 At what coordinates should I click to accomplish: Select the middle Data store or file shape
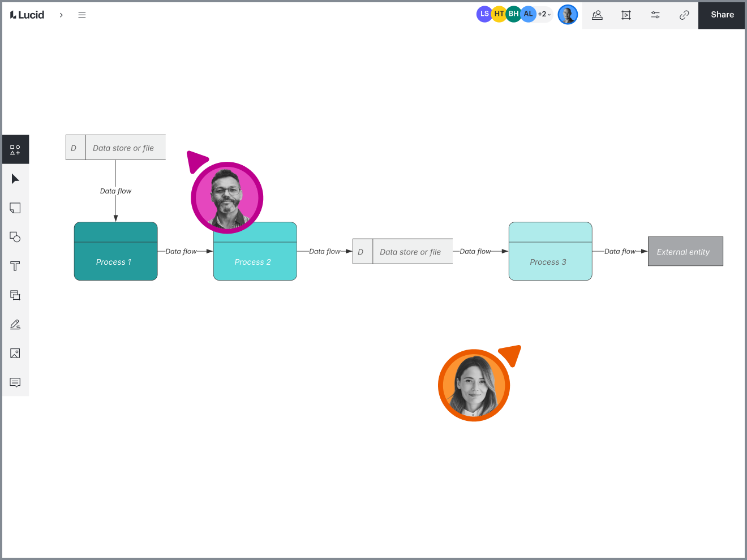pyautogui.click(x=402, y=252)
